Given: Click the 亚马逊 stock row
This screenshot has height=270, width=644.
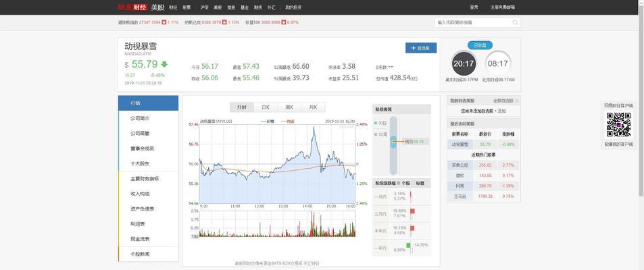Looking at the screenshot, I should [x=483, y=196].
